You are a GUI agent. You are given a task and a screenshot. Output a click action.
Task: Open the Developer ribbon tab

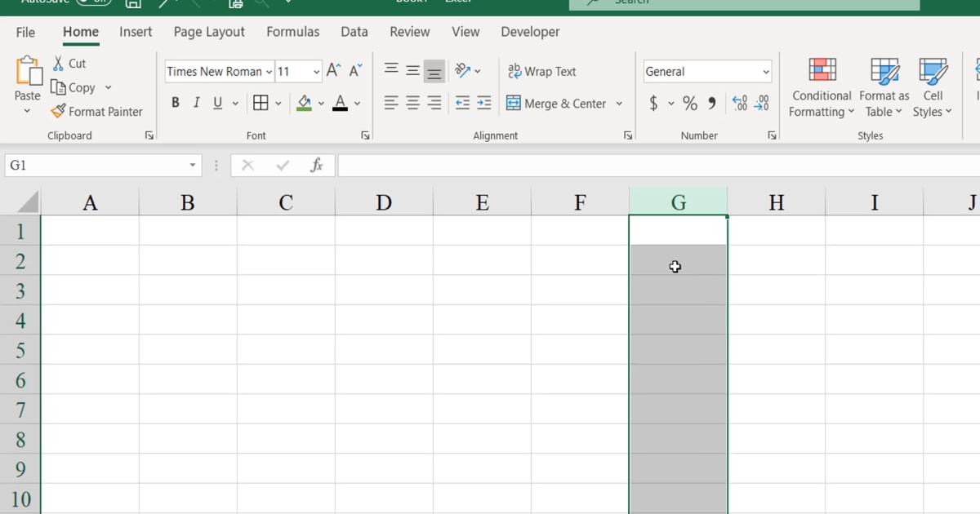click(529, 32)
